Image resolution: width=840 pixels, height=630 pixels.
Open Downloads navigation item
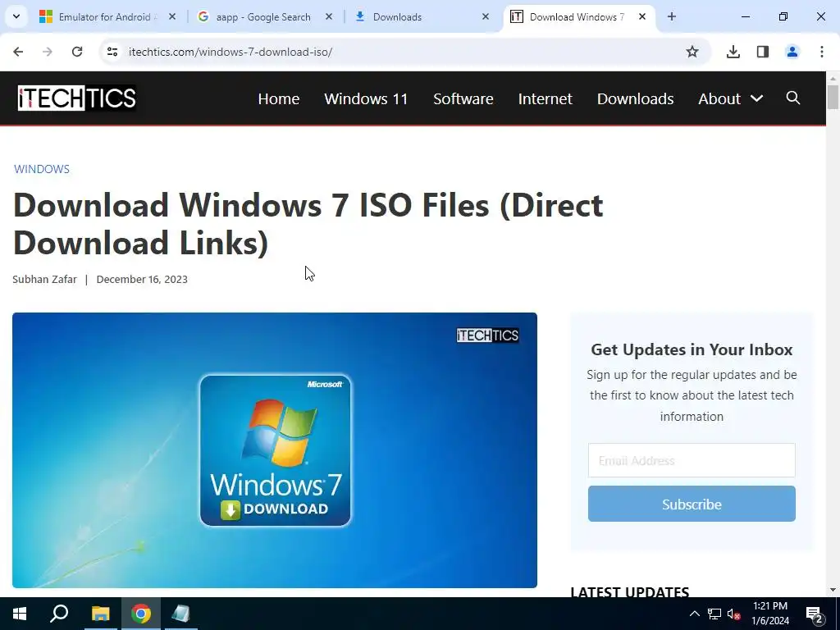(636, 98)
